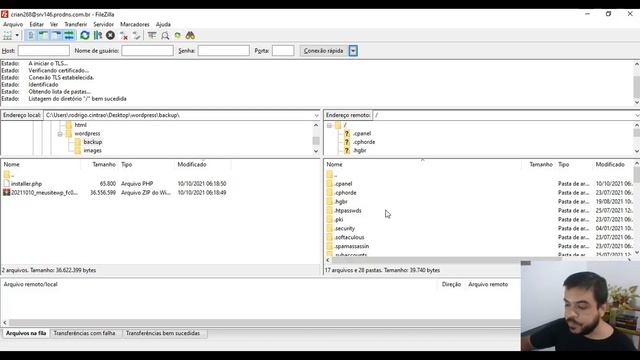Toggle directory comparison magnifier icon
The height and width of the screenshot is (360, 640).
pos(165,36)
